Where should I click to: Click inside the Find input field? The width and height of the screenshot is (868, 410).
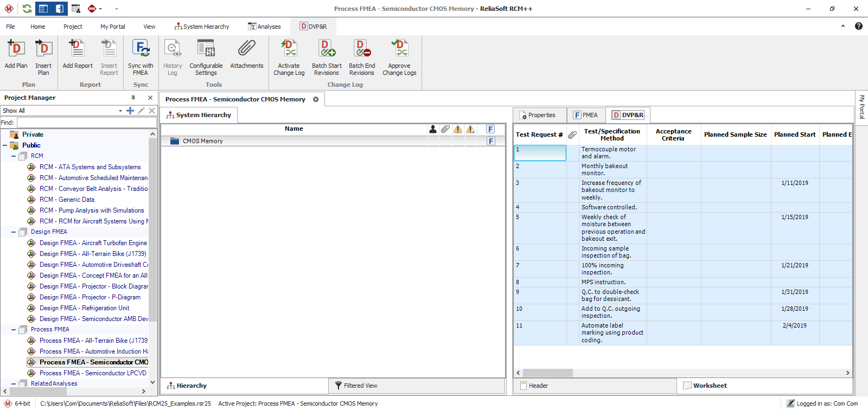87,123
